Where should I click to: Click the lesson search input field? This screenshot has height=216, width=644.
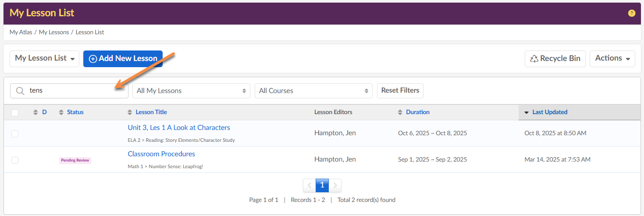click(75, 91)
